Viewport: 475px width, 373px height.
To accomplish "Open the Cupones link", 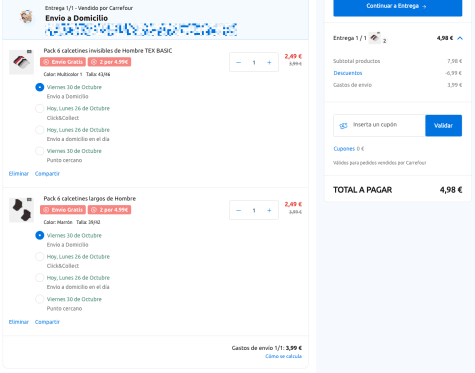I will (x=344, y=149).
